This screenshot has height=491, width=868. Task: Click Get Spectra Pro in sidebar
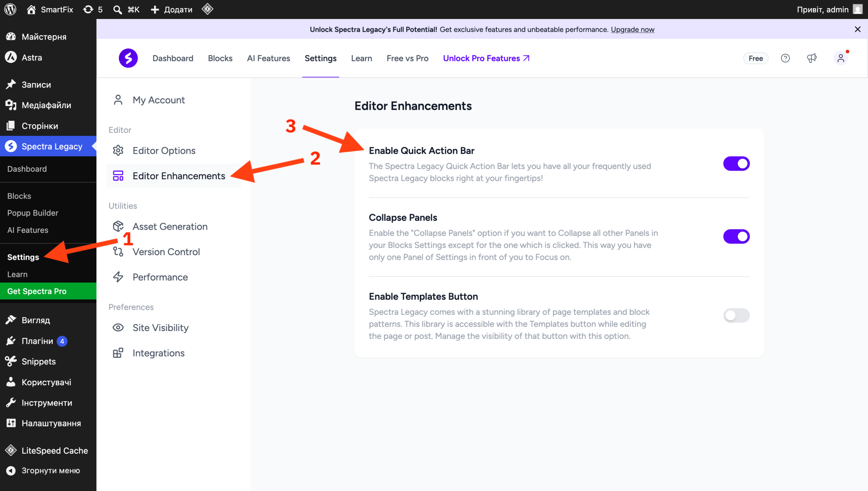(x=48, y=291)
